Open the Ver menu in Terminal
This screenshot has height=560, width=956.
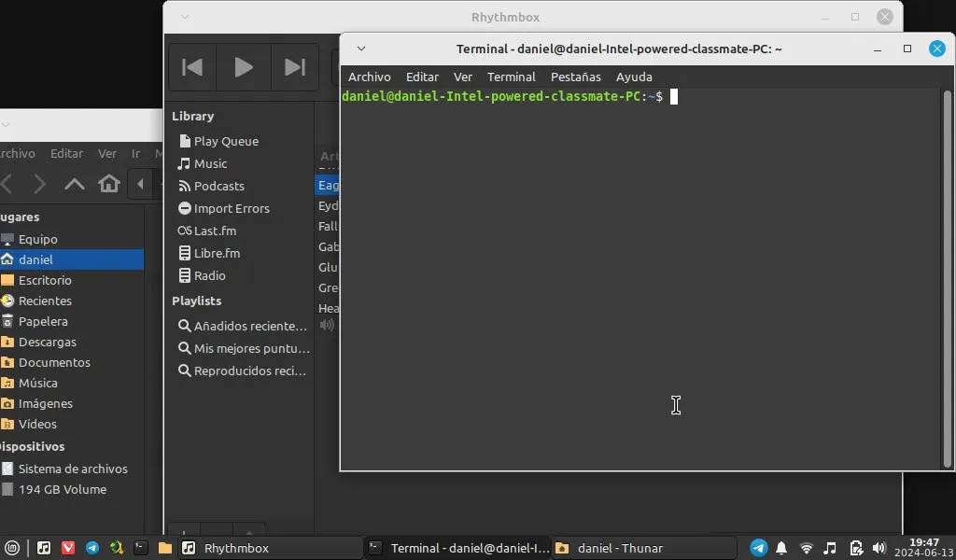click(x=463, y=77)
